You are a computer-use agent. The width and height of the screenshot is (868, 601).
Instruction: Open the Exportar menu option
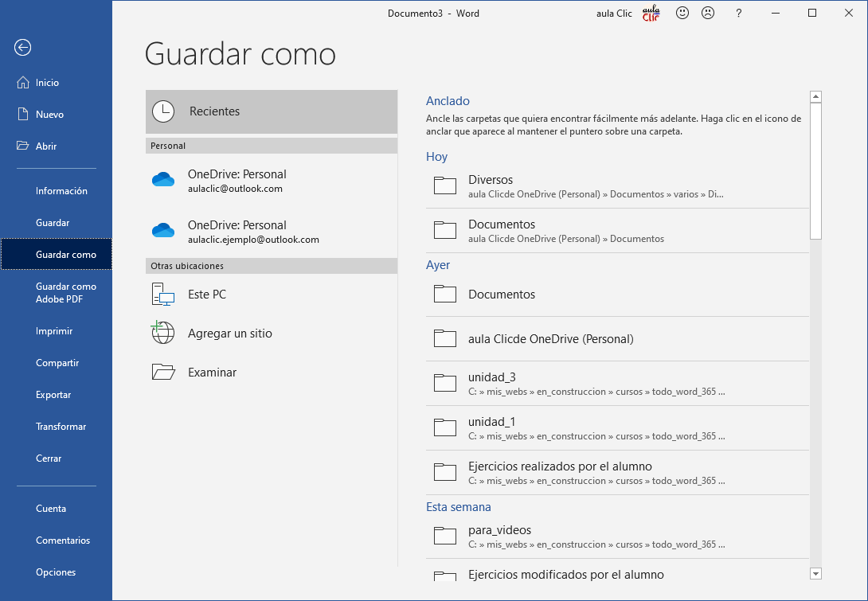(53, 395)
